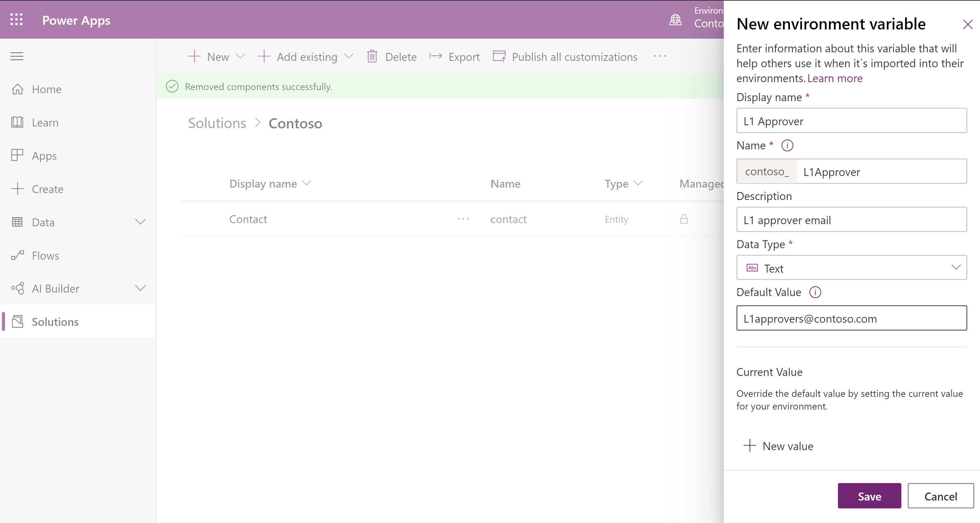Click the Solutions navigation sidebar icon
This screenshot has height=523, width=980.
[17, 321]
